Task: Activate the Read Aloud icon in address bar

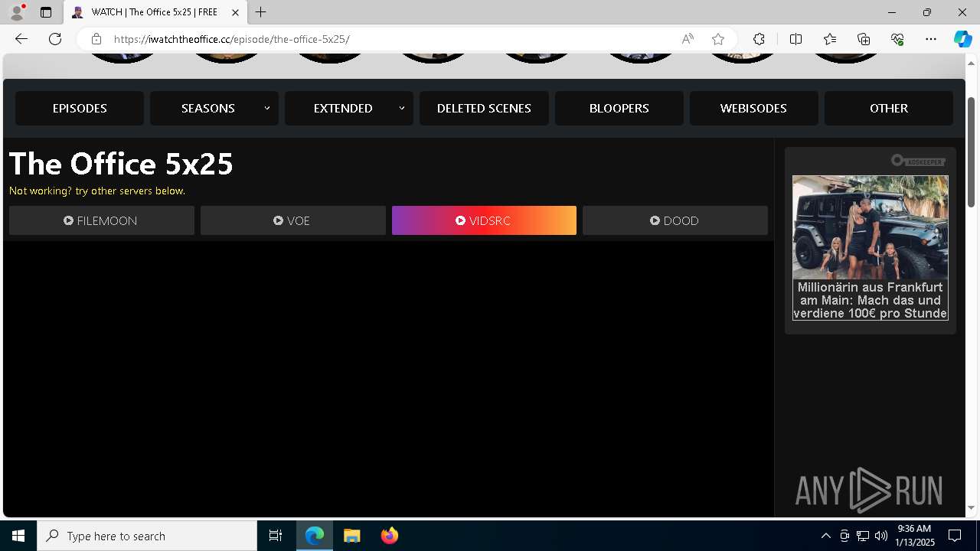Action: (688, 39)
